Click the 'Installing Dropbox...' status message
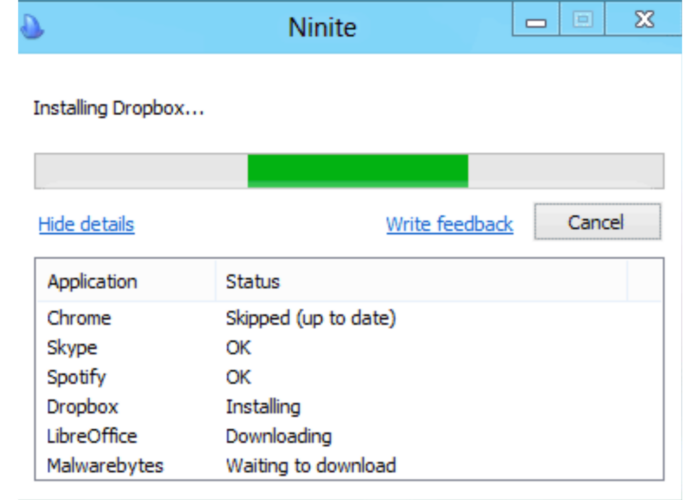 pos(119,108)
